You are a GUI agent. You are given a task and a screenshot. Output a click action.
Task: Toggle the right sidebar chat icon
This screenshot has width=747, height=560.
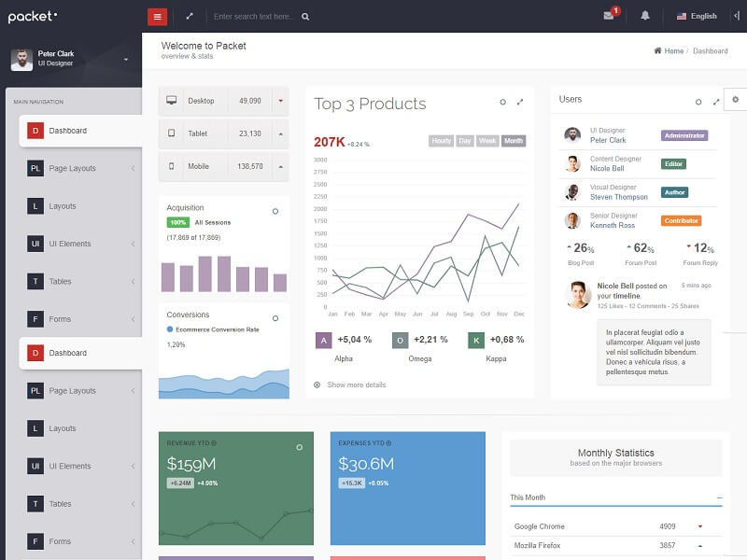(737, 16)
